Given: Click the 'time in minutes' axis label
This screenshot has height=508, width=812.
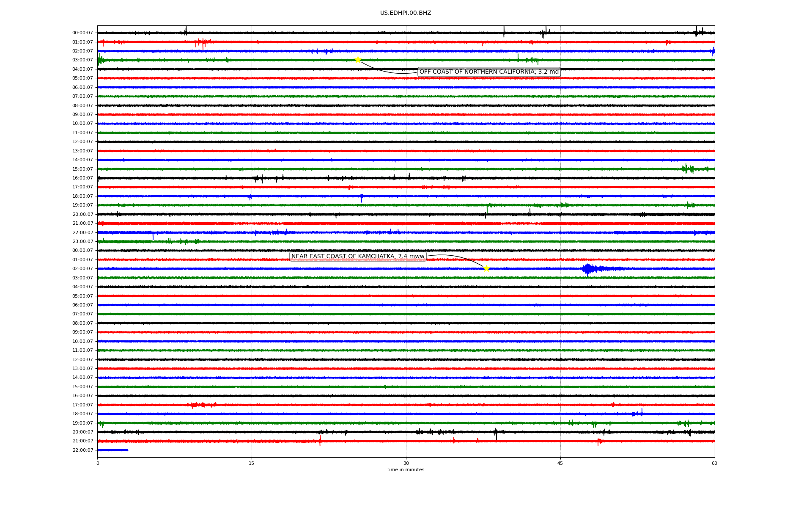Looking at the screenshot, I should click(x=405, y=470).
